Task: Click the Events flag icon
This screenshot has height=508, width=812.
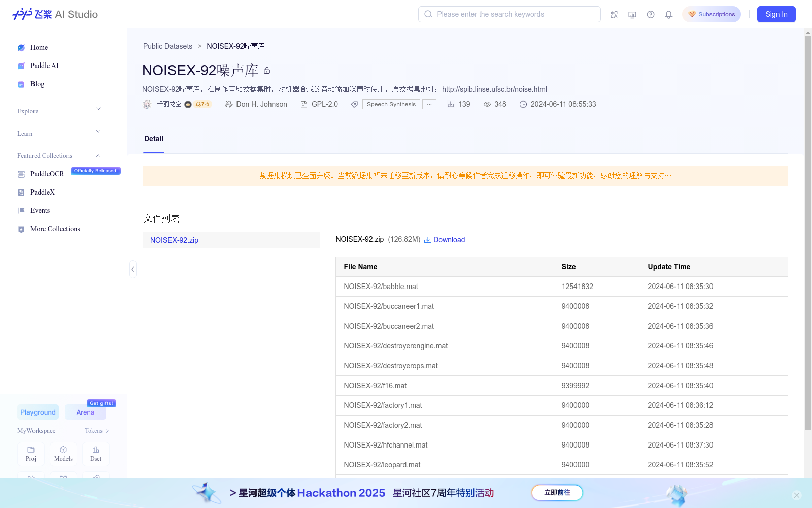Action: (21, 211)
